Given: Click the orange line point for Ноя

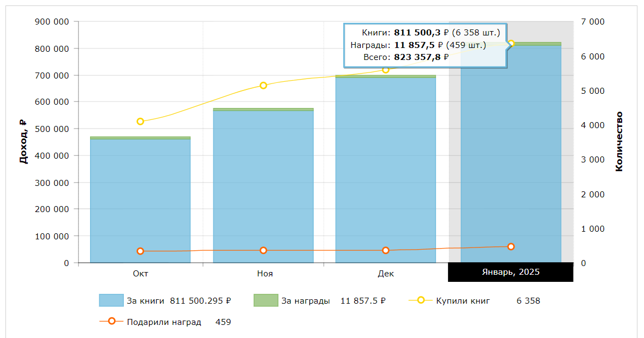Looking at the screenshot, I should click(x=263, y=250).
